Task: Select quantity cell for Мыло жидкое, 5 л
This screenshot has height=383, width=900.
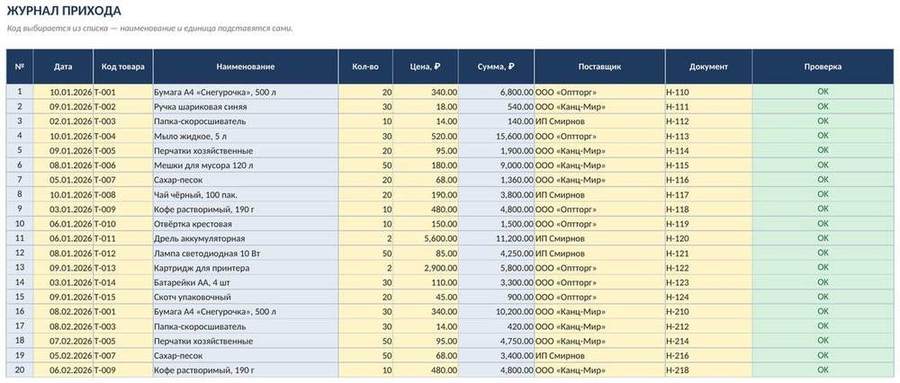Action: click(366, 136)
